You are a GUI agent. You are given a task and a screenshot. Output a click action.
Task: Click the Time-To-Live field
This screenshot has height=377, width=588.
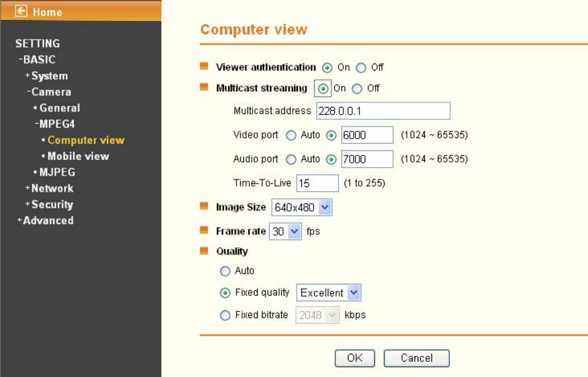[317, 183]
